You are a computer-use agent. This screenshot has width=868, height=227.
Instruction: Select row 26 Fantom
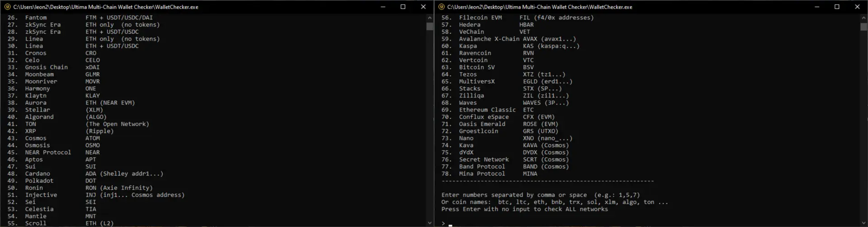80,18
